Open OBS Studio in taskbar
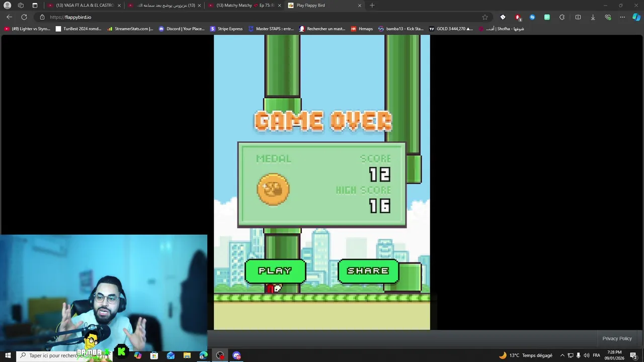This screenshot has height=362, width=644. [x=220, y=355]
